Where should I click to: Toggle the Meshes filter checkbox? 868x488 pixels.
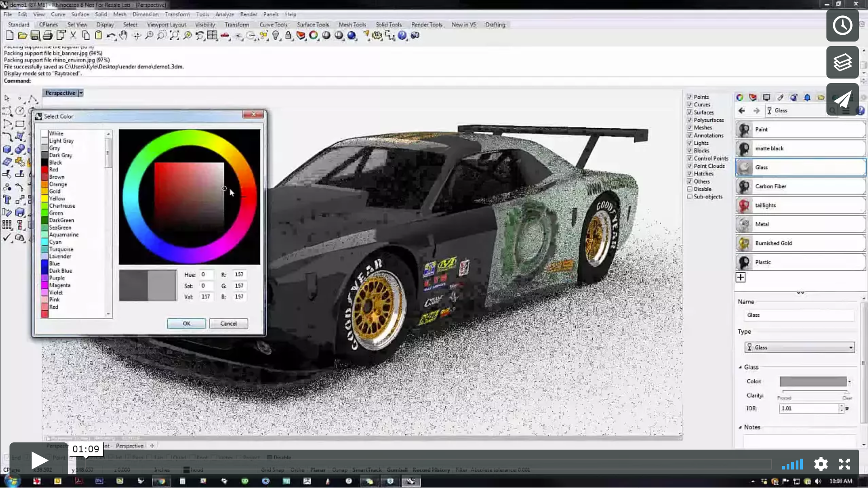click(690, 127)
